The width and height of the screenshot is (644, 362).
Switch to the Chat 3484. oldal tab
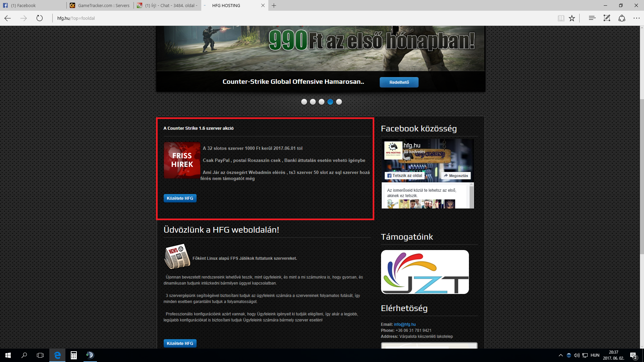167,5
